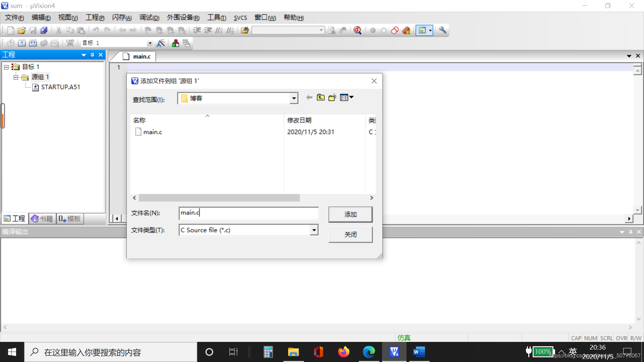This screenshot has height=362, width=644.
Task: Open Firefox from taskbar
Action: pos(343,352)
